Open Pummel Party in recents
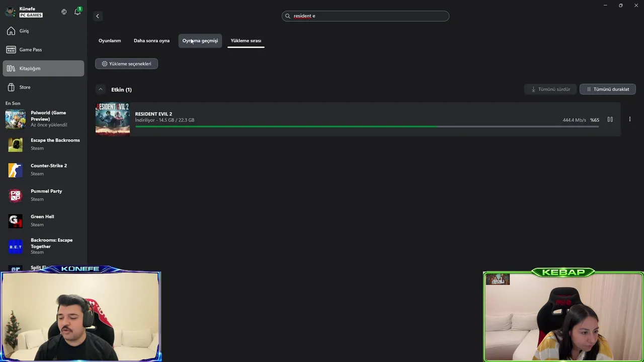 (43, 195)
